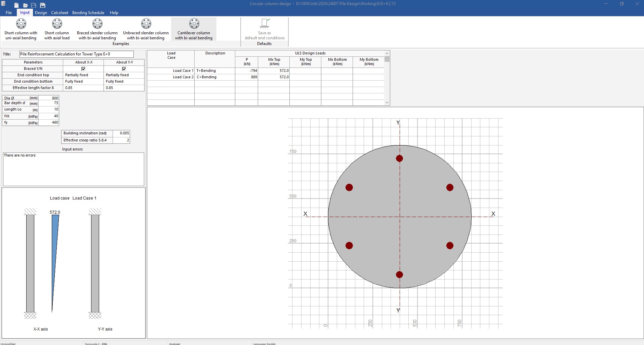This screenshot has height=345, width=644.
Task: Open the End condition bottom Y-Y dropdown
Action: click(124, 82)
